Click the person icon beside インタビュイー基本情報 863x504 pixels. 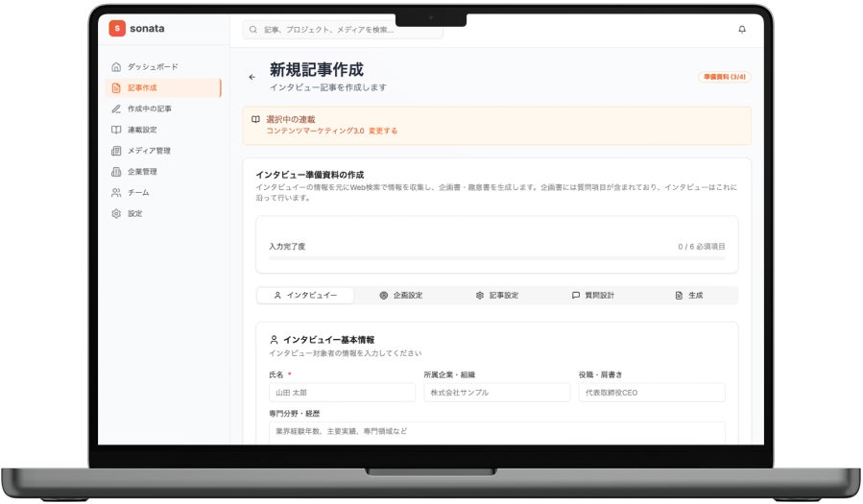point(275,340)
